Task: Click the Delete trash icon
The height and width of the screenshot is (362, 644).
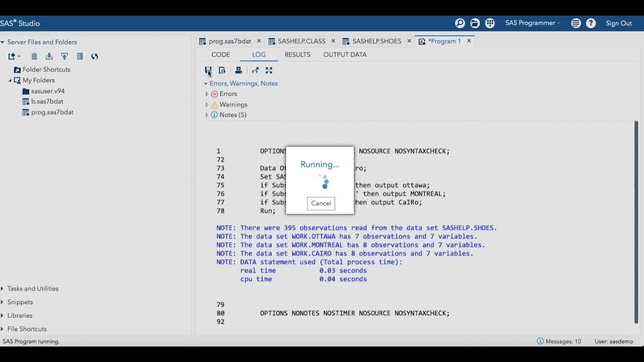Action: (34, 56)
